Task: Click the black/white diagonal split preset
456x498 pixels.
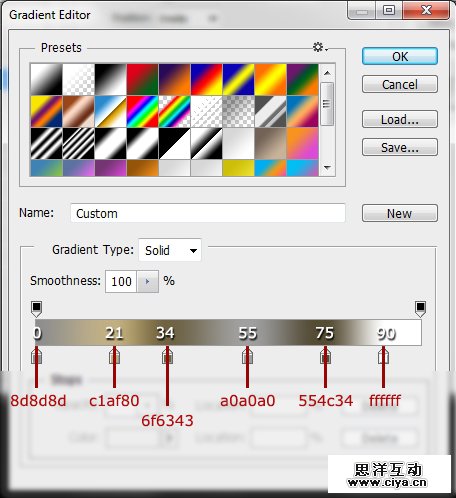Action: click(x=174, y=143)
